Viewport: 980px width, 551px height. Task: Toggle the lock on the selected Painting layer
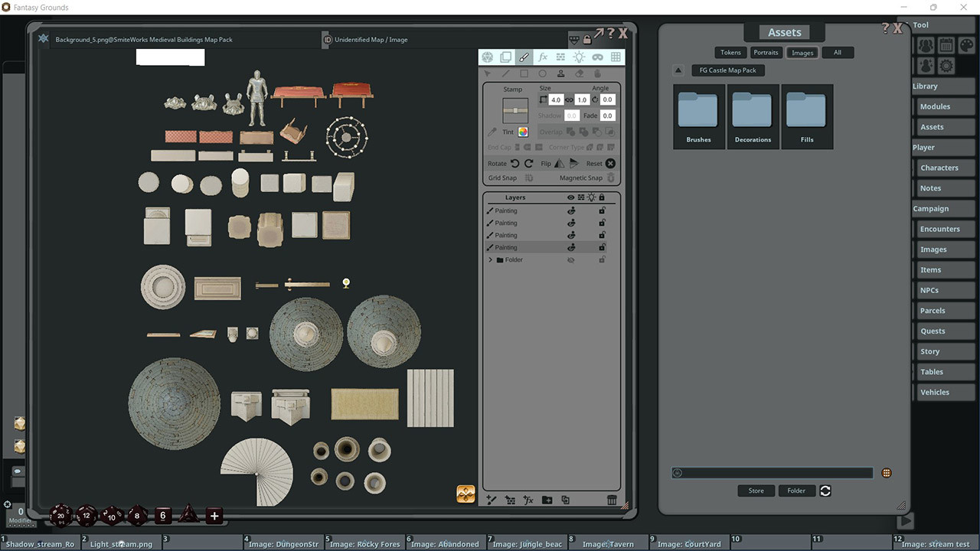tap(602, 247)
